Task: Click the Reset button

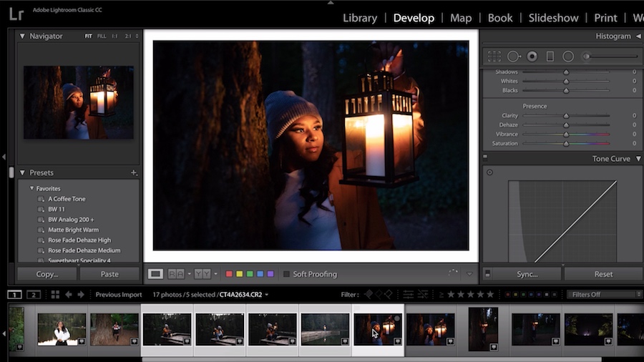Action: click(603, 274)
